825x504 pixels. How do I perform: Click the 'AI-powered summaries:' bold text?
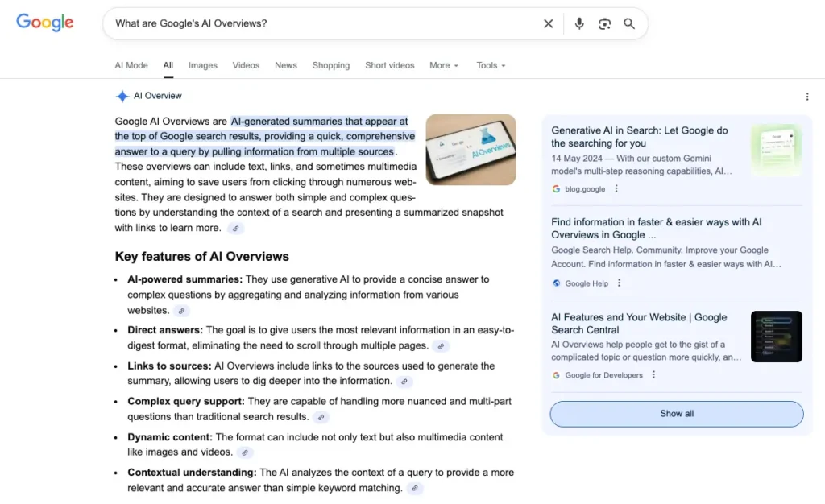pos(184,279)
